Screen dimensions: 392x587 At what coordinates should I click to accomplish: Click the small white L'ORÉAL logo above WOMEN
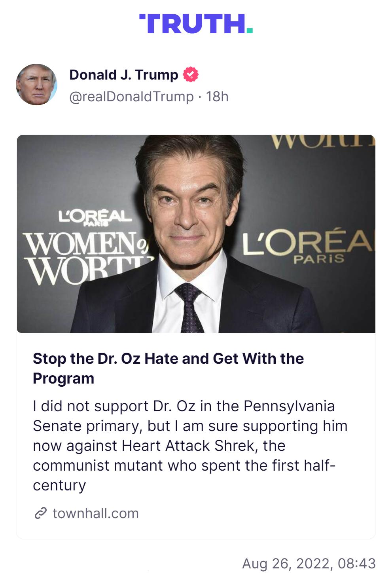point(94,217)
